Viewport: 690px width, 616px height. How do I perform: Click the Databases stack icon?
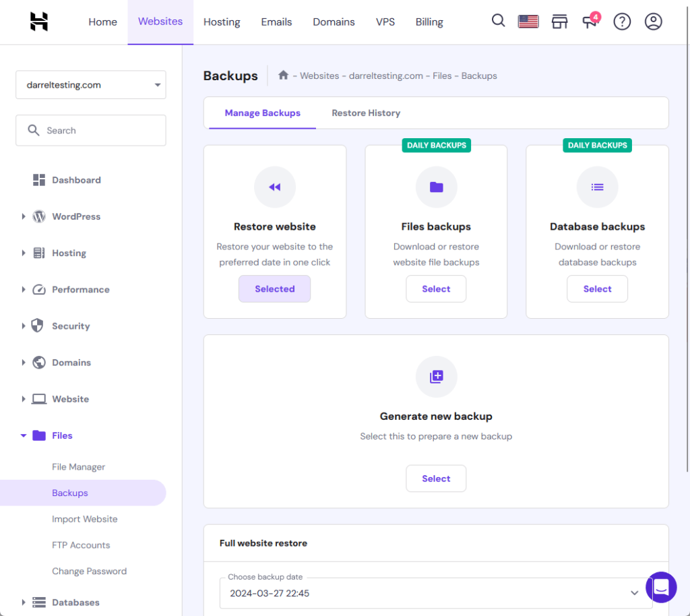(x=38, y=603)
